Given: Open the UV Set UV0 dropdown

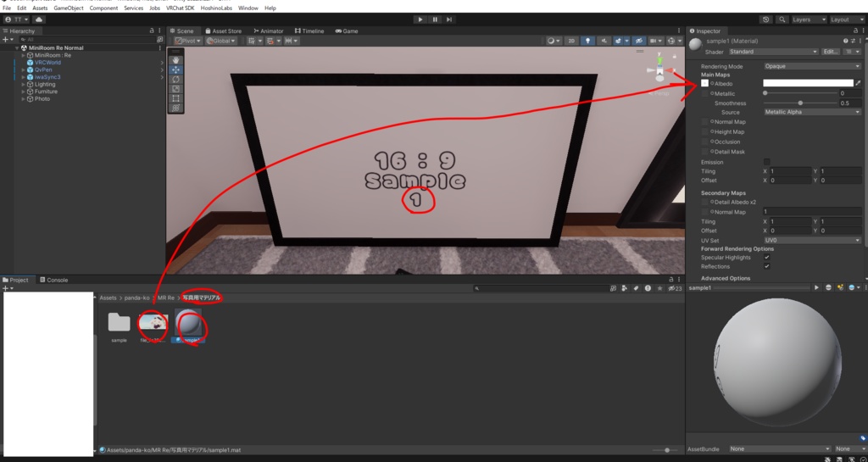Looking at the screenshot, I should (x=812, y=240).
